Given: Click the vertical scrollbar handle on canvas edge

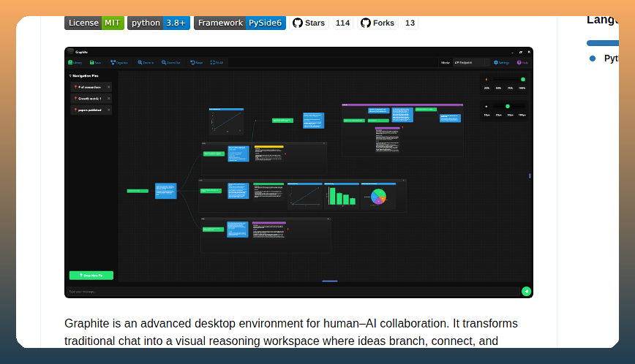Looking at the screenshot, I should (530, 176).
